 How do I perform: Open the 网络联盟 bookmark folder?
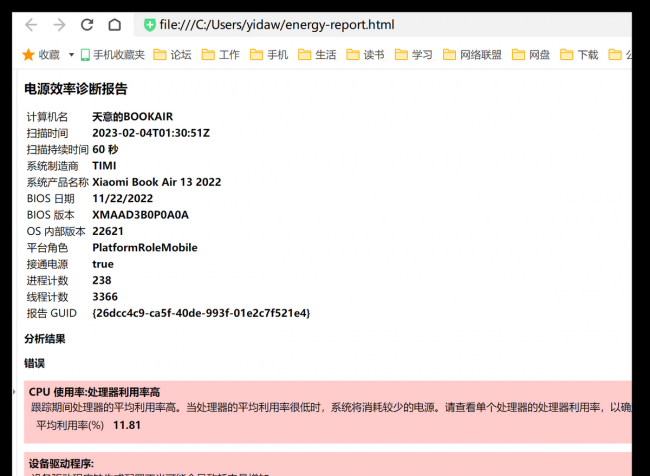pyautogui.click(x=472, y=55)
